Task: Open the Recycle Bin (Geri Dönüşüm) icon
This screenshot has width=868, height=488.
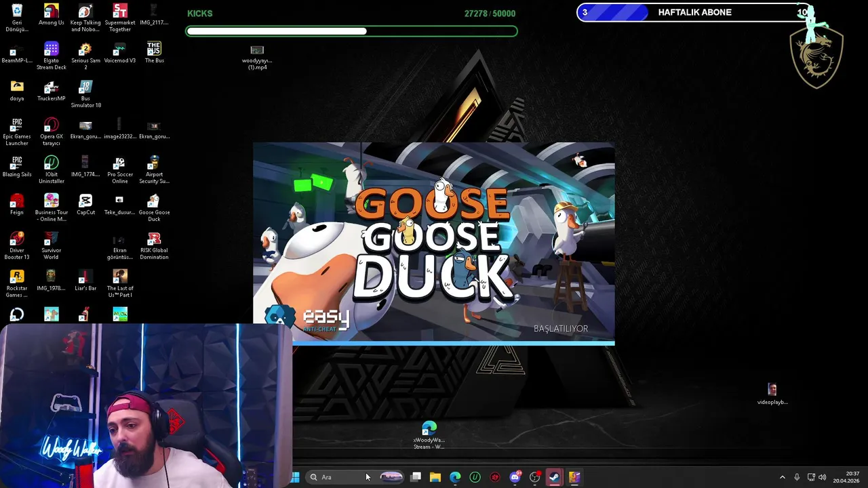Action: point(17,18)
